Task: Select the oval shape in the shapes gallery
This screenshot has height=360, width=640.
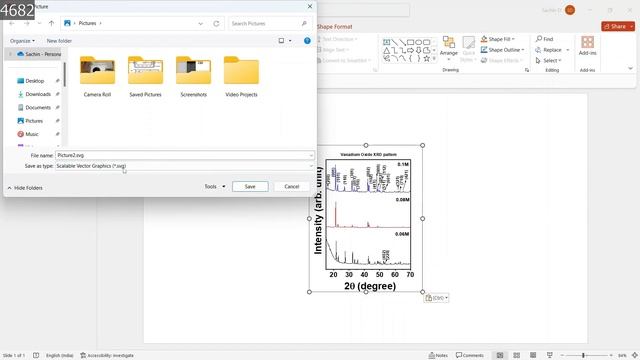Action: (x=418, y=42)
